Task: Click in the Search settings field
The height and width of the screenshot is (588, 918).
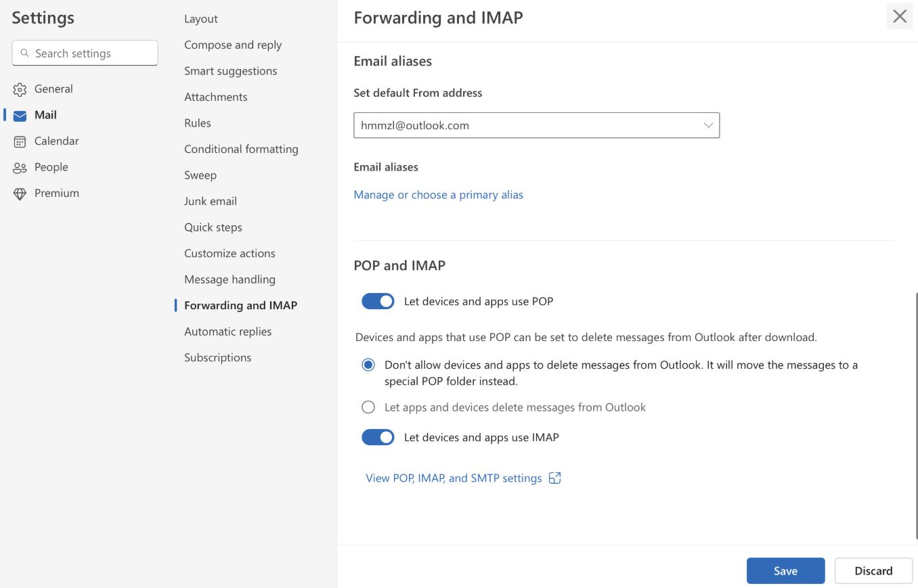Action: click(85, 53)
